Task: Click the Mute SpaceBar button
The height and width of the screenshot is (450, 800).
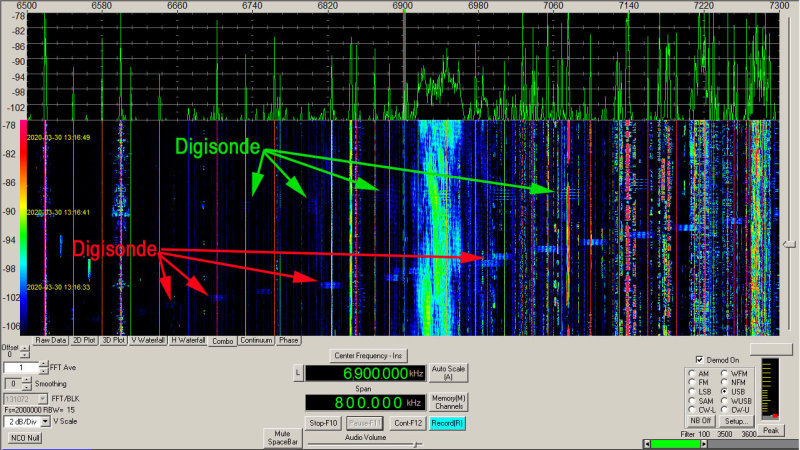Action: click(282, 438)
